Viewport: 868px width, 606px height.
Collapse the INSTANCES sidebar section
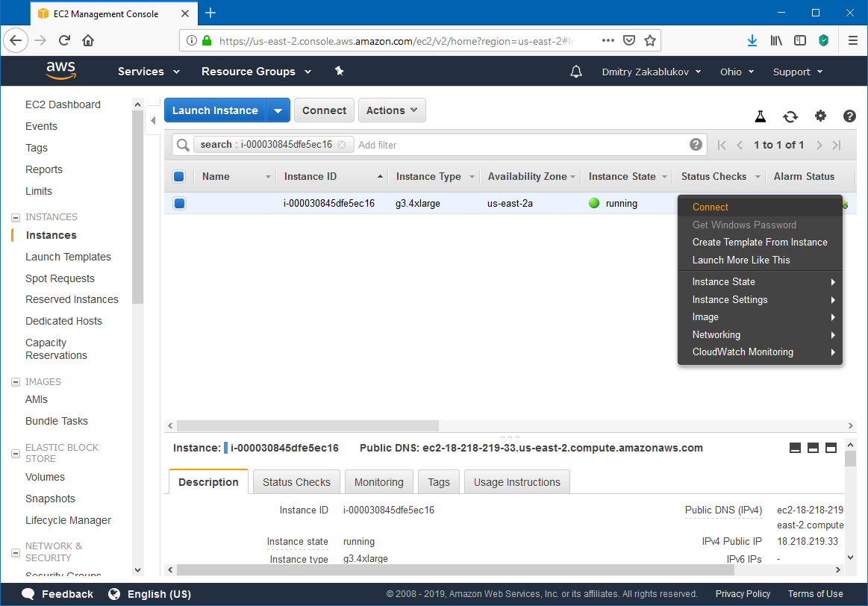coord(16,217)
